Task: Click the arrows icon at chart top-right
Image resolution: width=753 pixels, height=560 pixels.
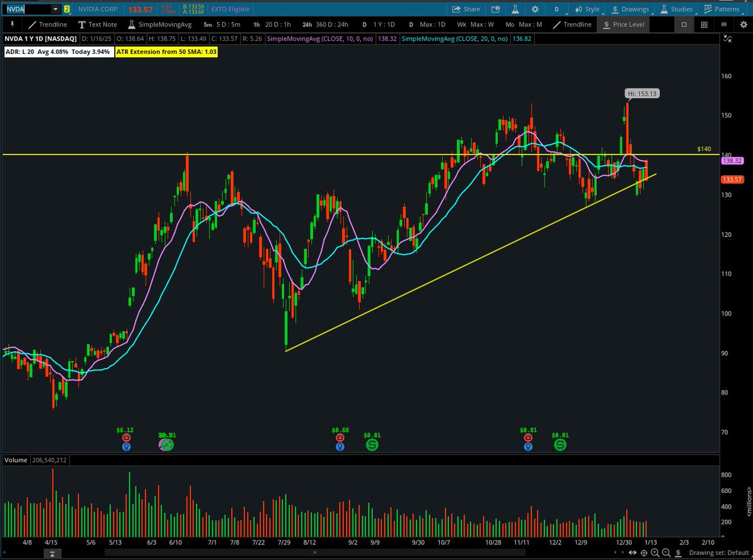Action: tap(727, 40)
